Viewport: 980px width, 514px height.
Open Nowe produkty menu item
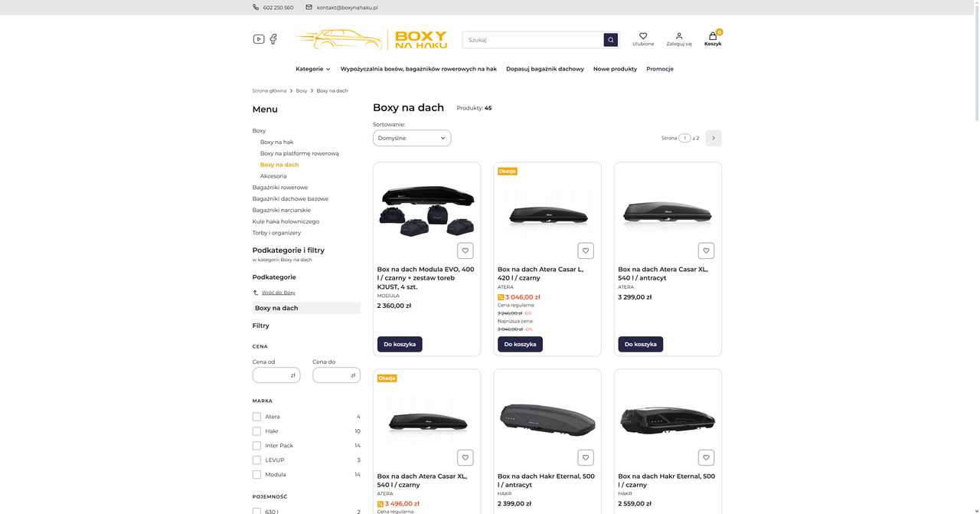click(x=615, y=69)
